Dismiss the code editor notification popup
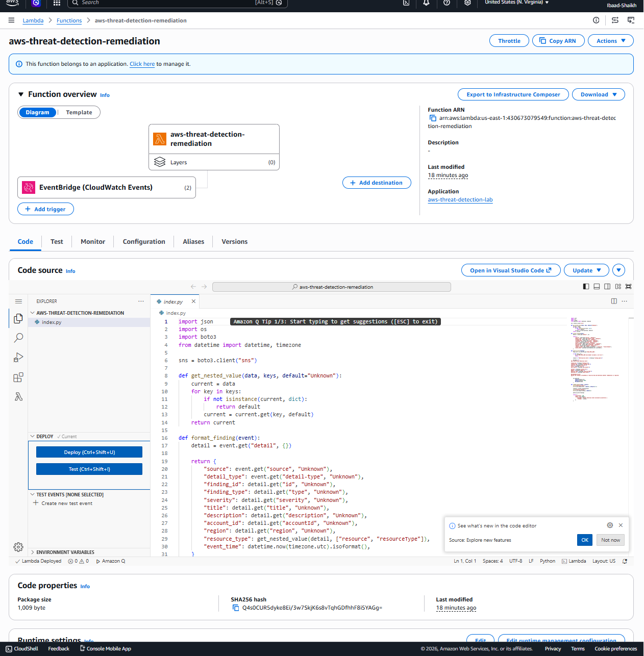This screenshot has height=656, width=644. click(x=621, y=525)
